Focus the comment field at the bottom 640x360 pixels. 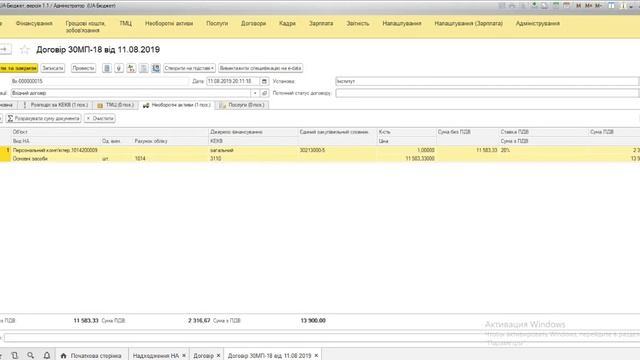pos(322,338)
